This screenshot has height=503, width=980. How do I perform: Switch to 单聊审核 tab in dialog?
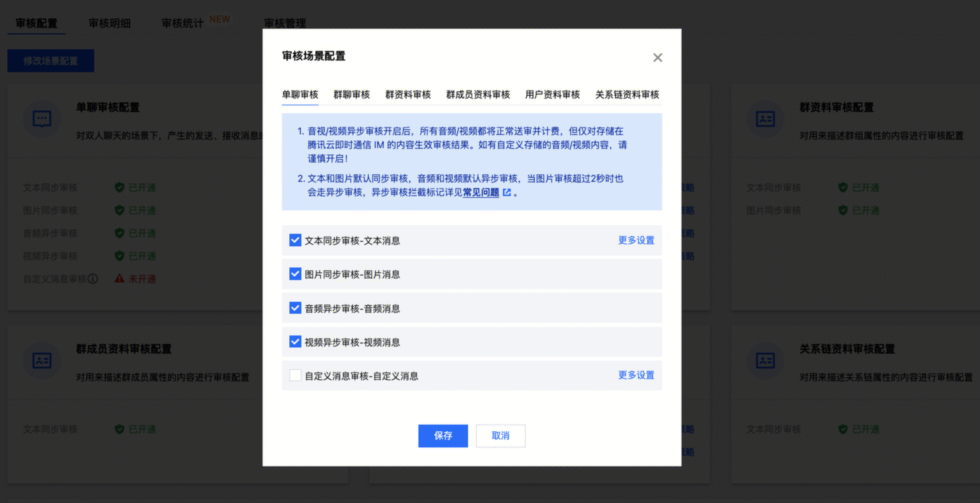[300, 95]
